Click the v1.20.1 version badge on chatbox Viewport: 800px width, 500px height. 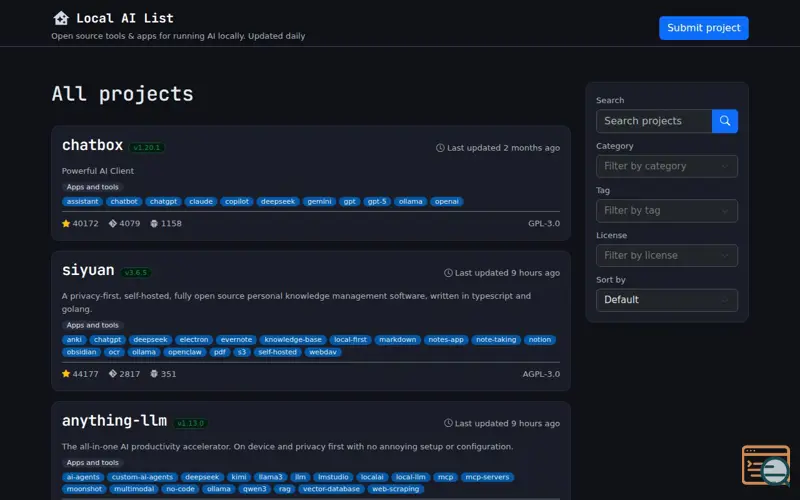click(146, 147)
